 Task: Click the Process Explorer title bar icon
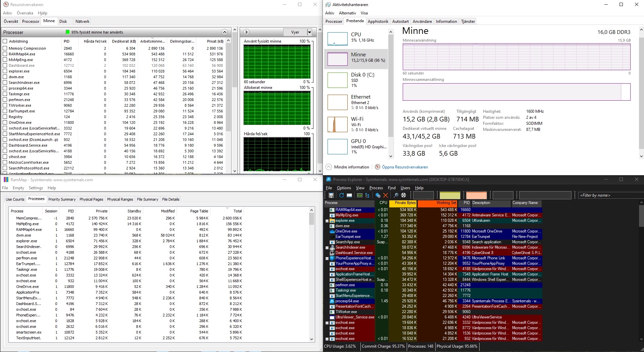click(x=329, y=180)
